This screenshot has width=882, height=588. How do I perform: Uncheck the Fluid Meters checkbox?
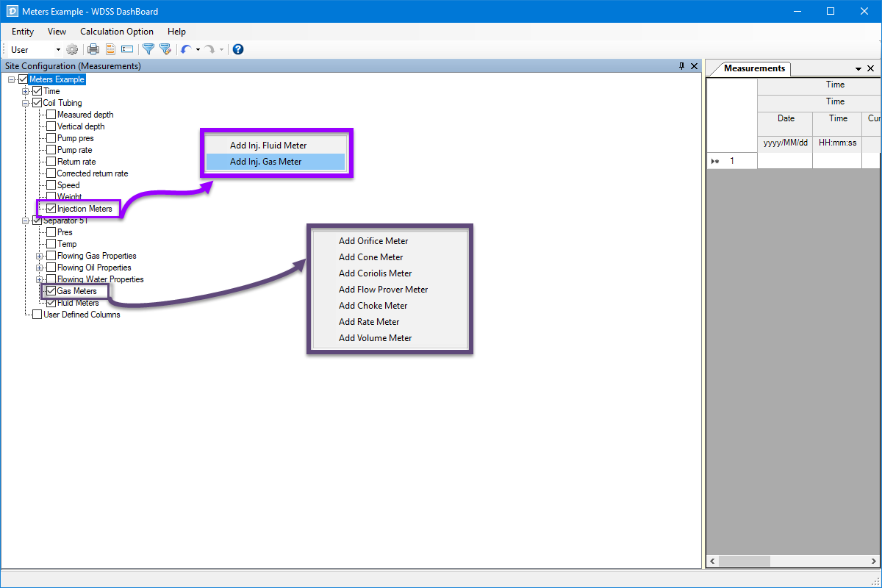(51, 303)
